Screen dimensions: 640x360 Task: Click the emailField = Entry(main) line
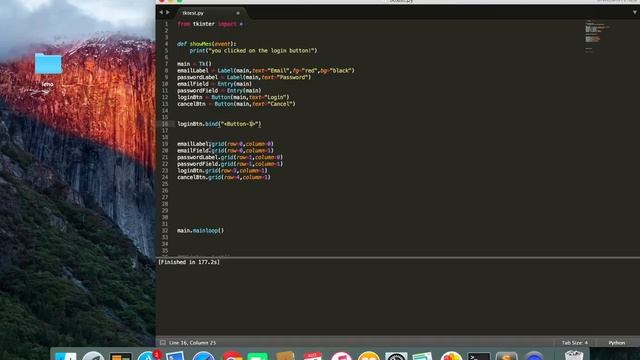point(214,84)
